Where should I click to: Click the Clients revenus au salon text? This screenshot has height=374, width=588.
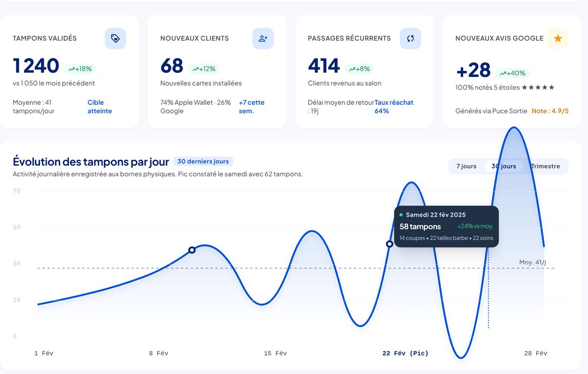[x=344, y=83]
